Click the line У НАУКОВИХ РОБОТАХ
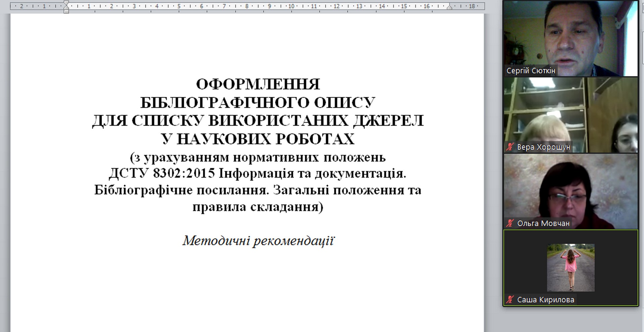This screenshot has height=332, width=644. 258,139
